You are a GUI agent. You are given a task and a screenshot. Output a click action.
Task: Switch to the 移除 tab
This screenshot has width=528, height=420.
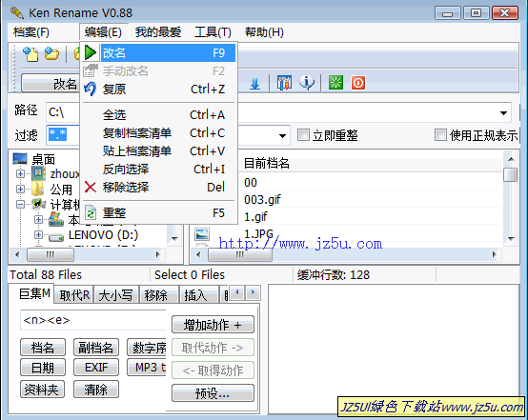coord(158,295)
